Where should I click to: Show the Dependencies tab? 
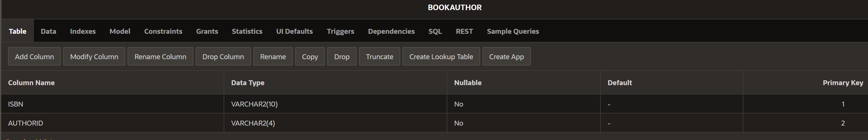(x=391, y=31)
